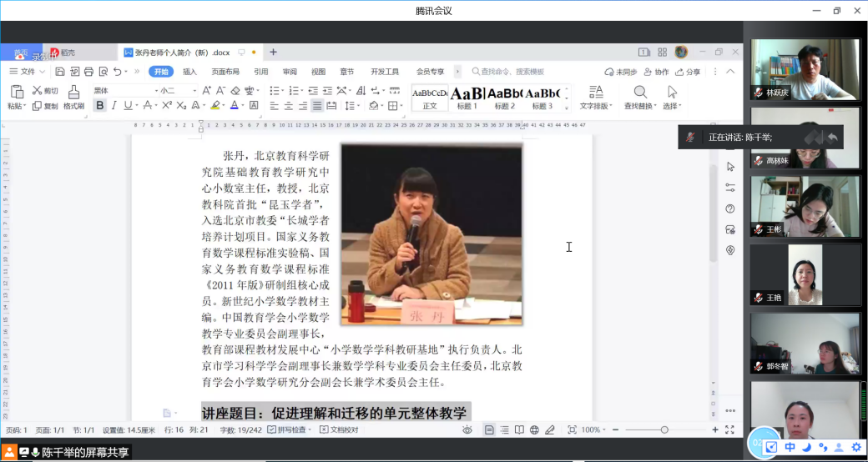Increase paragraph indent
The image size is (868, 462).
coord(328,90)
